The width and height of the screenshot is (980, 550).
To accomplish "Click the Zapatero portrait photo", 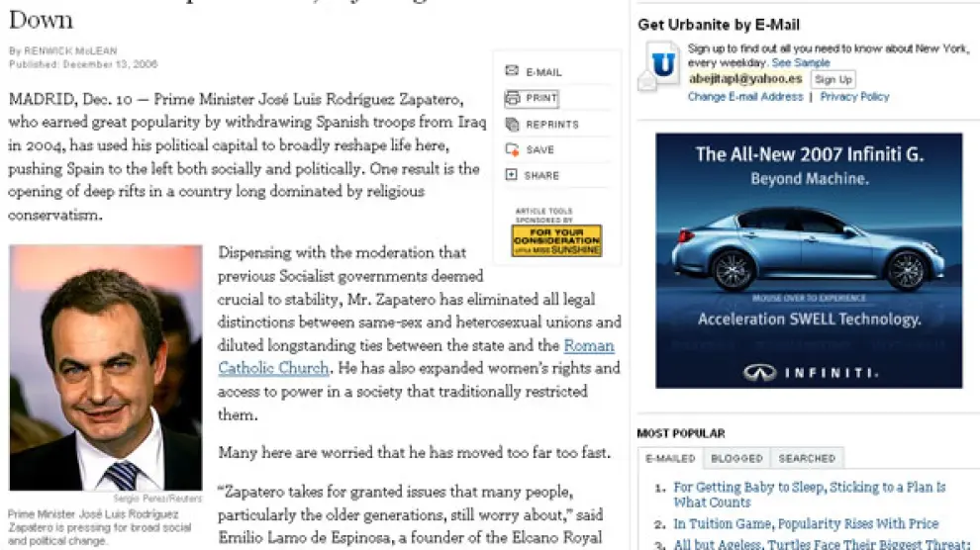I will coord(106,368).
